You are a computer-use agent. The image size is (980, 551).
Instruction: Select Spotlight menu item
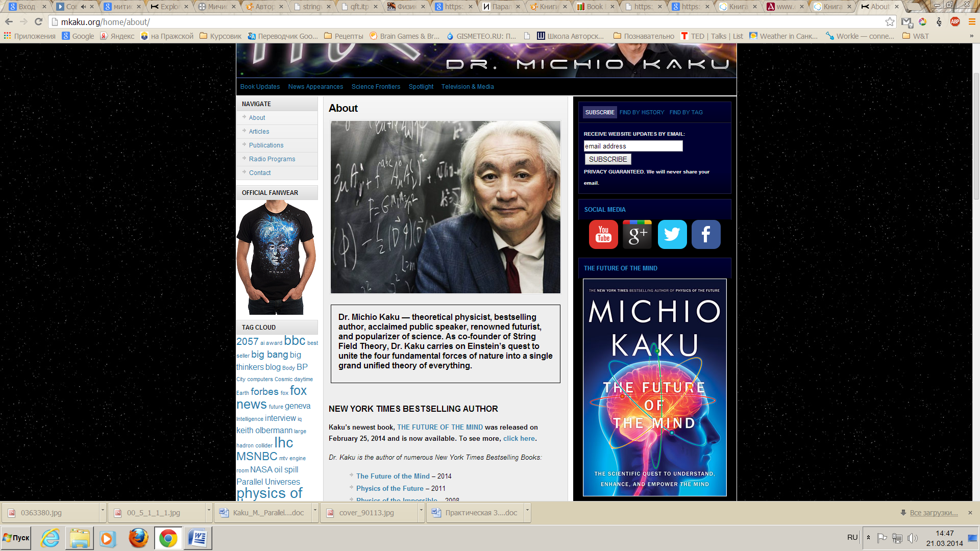coord(421,87)
